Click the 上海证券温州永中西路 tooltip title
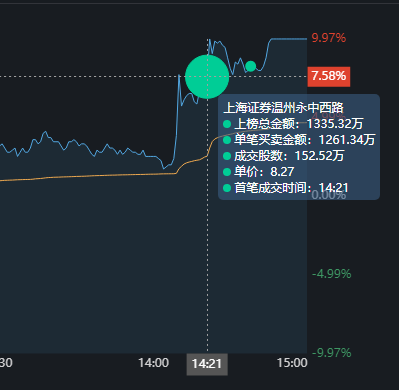399x390 pixels. pos(283,108)
